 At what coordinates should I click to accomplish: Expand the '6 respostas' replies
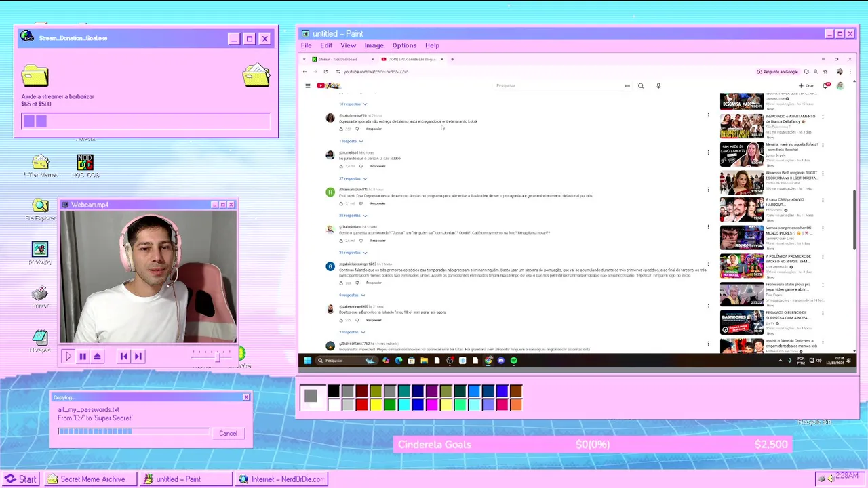tap(352, 295)
